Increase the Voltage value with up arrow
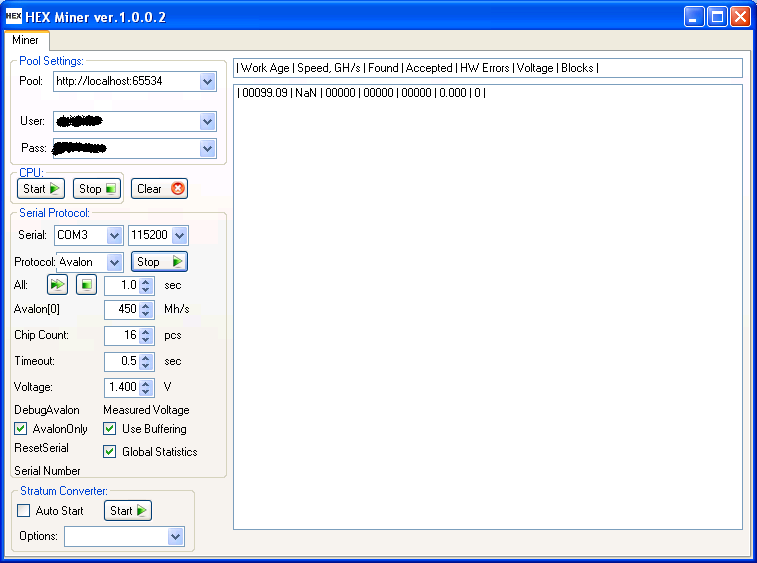 (x=147, y=383)
